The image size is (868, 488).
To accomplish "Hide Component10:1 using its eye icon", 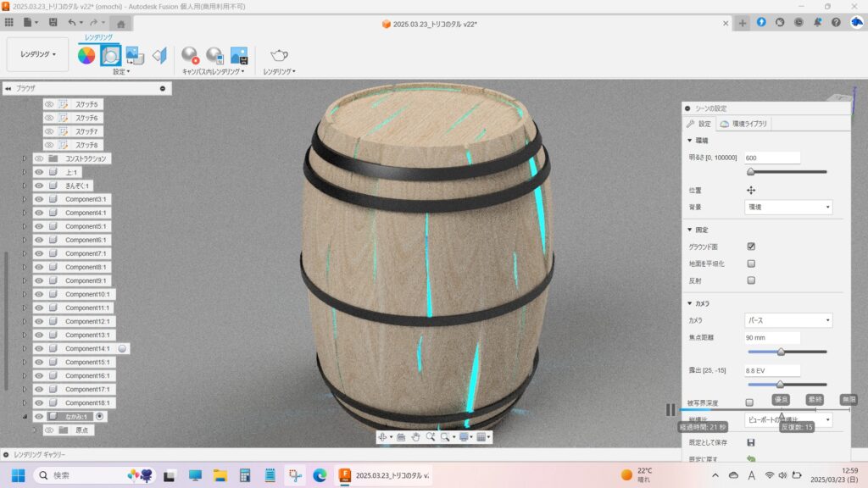I will click(x=38, y=294).
